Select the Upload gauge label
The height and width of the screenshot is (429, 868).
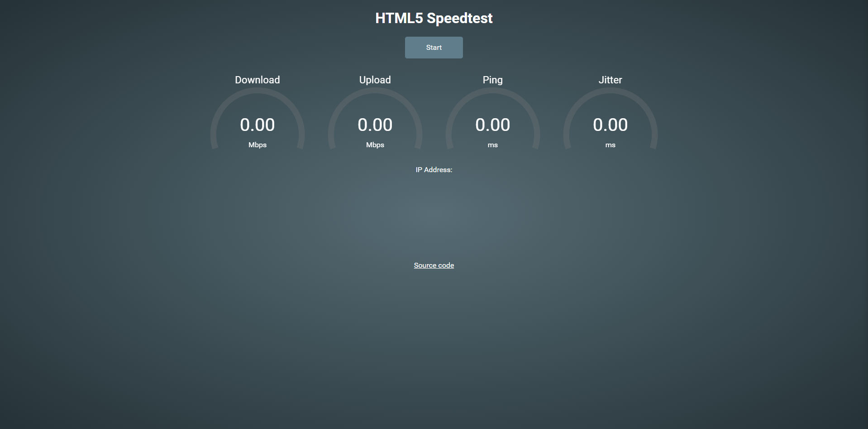pyautogui.click(x=375, y=80)
